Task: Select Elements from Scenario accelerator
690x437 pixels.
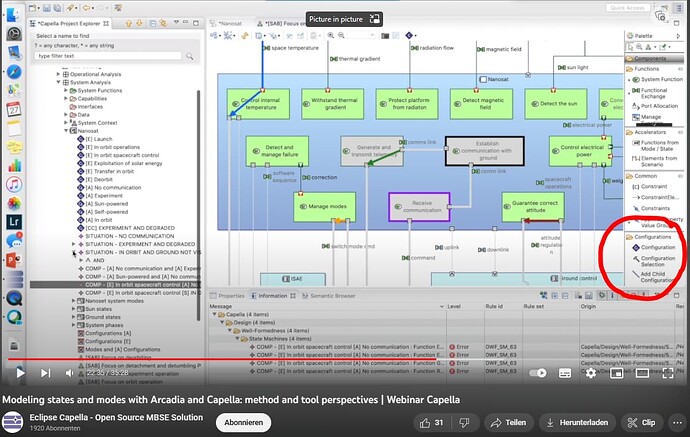Action: coord(654,161)
